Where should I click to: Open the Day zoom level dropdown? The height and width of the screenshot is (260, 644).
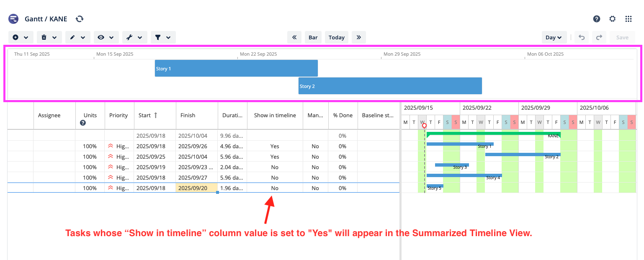click(554, 37)
